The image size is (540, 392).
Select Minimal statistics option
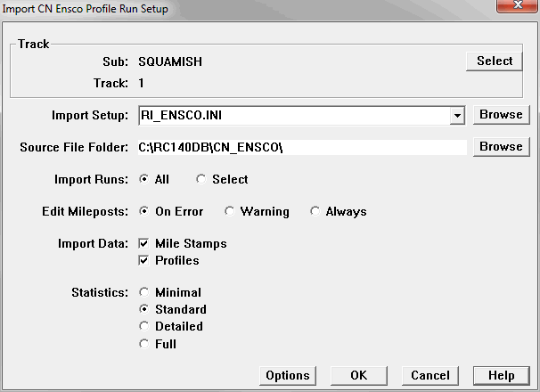[x=144, y=293]
